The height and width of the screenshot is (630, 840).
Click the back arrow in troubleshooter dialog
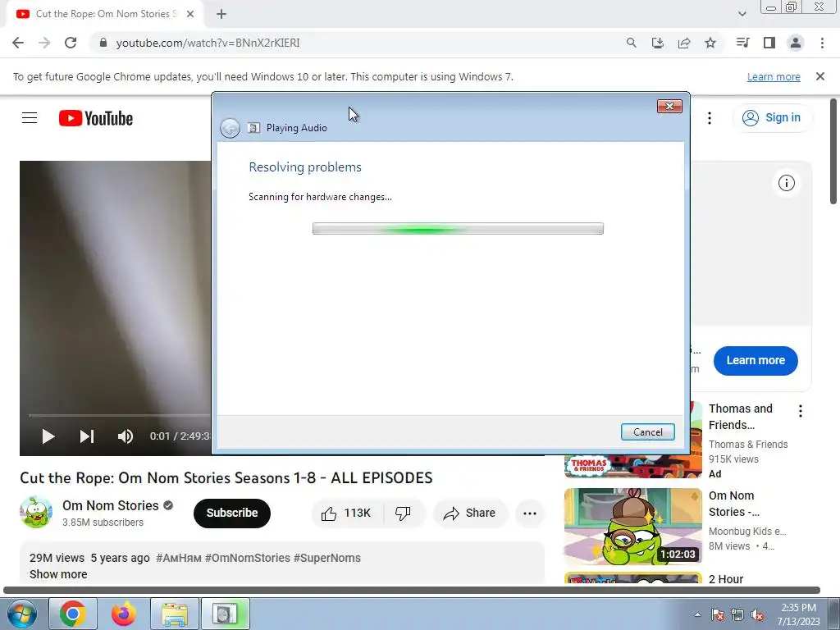pos(230,128)
